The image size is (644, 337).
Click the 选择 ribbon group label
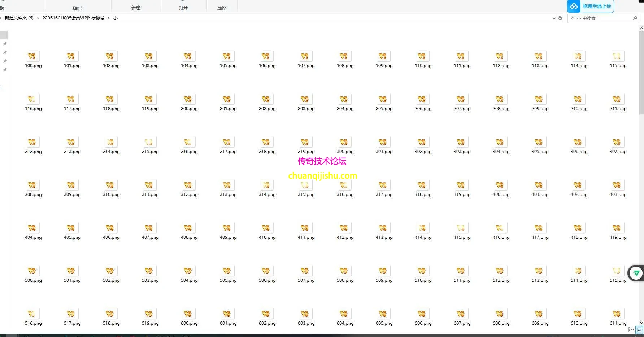[222, 8]
